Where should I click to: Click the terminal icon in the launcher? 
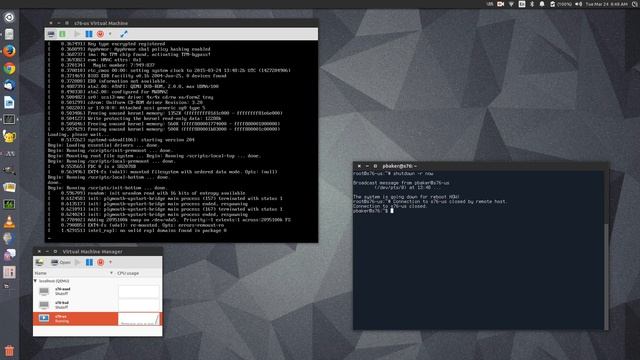(9, 119)
